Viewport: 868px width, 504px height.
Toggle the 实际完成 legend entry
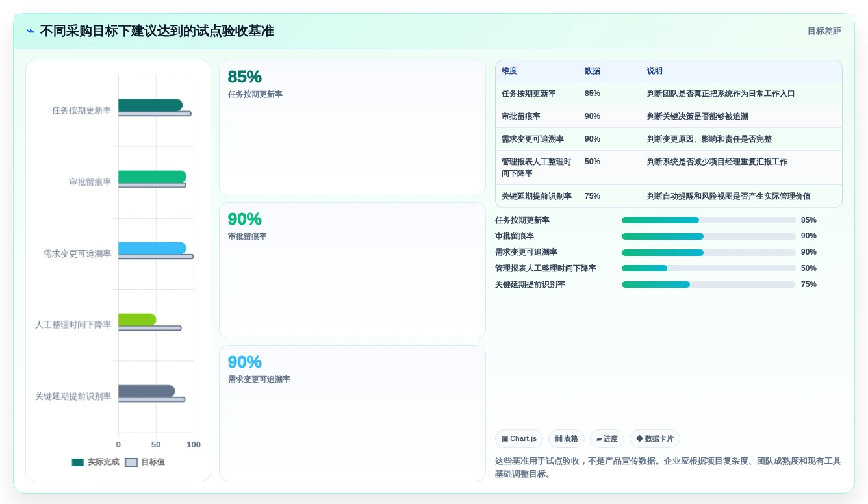click(96, 462)
